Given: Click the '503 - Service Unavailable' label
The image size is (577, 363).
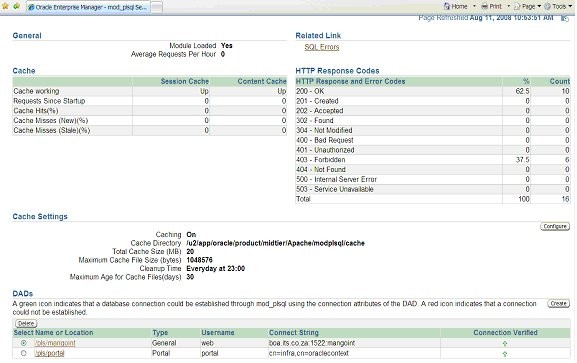Looking at the screenshot, I should (335, 189).
